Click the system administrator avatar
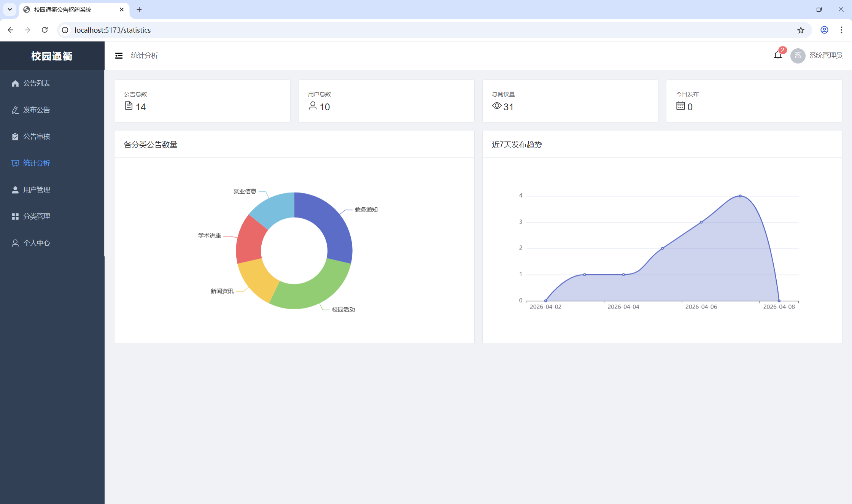Screen dimensions: 852x504 798,56
